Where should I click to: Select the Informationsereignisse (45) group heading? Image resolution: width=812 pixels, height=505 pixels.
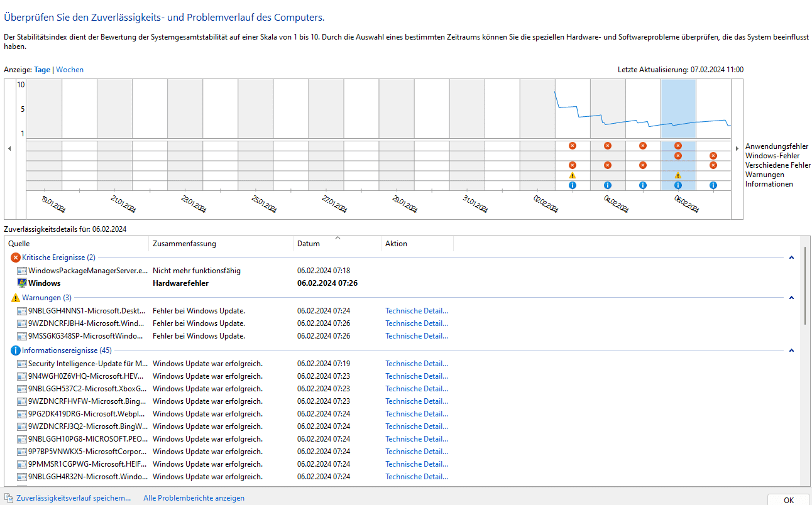click(67, 350)
